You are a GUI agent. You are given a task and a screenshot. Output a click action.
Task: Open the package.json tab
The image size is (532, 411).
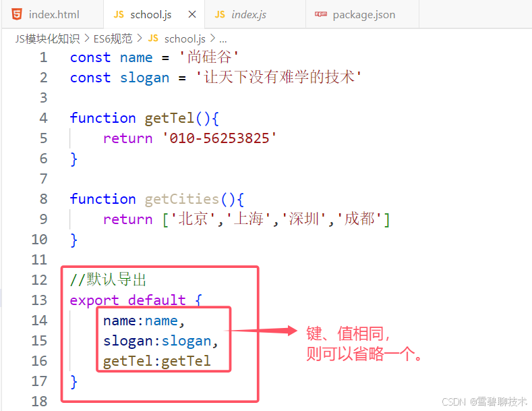[363, 15]
